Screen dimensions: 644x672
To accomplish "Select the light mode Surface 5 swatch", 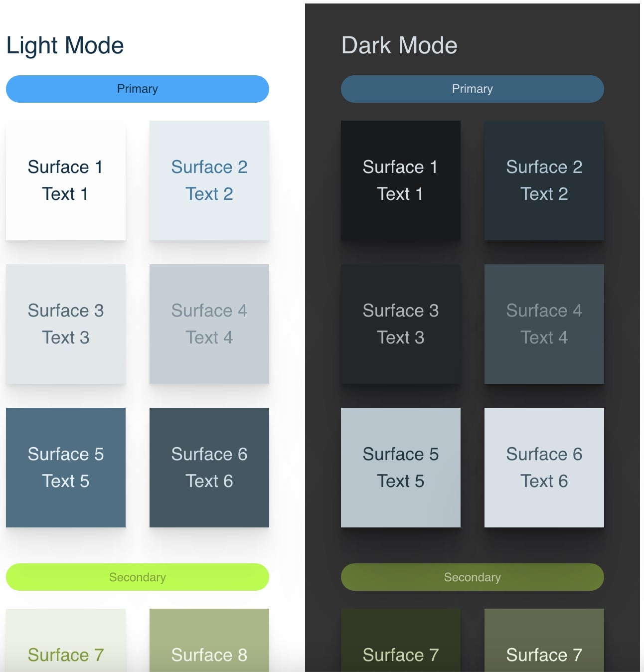I will (66, 468).
